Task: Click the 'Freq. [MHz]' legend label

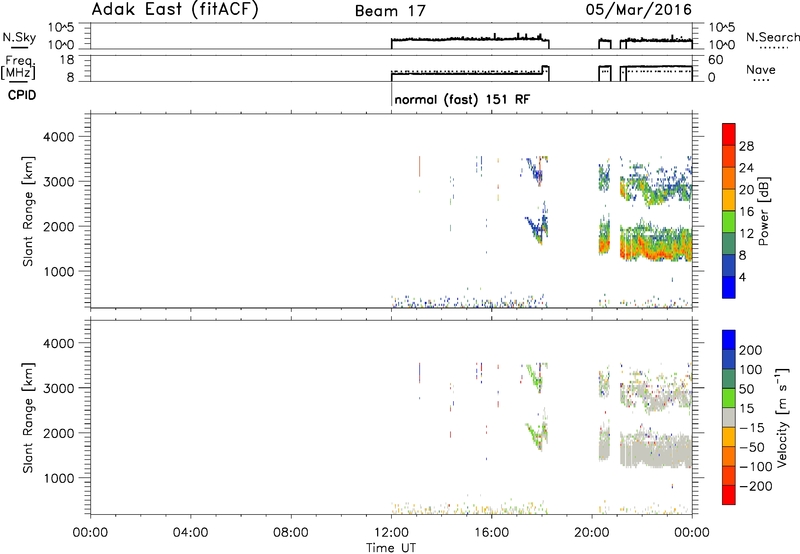Action: coord(18,67)
